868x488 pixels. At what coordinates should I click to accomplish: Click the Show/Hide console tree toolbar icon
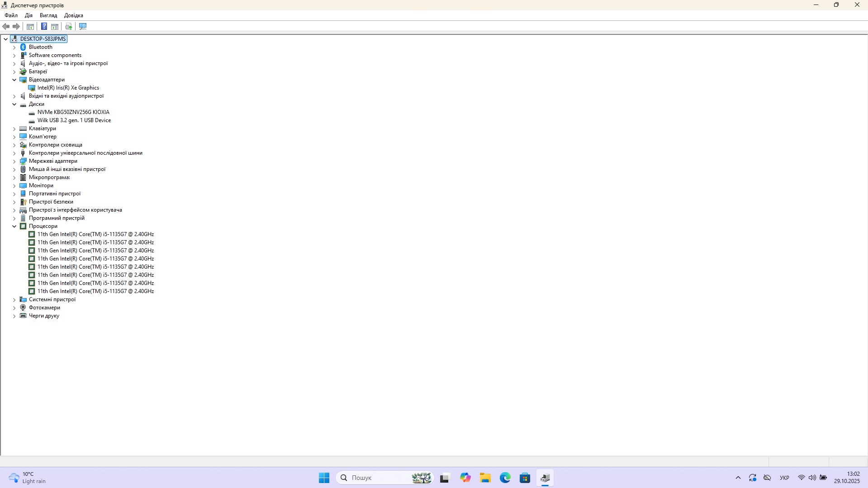(x=30, y=26)
